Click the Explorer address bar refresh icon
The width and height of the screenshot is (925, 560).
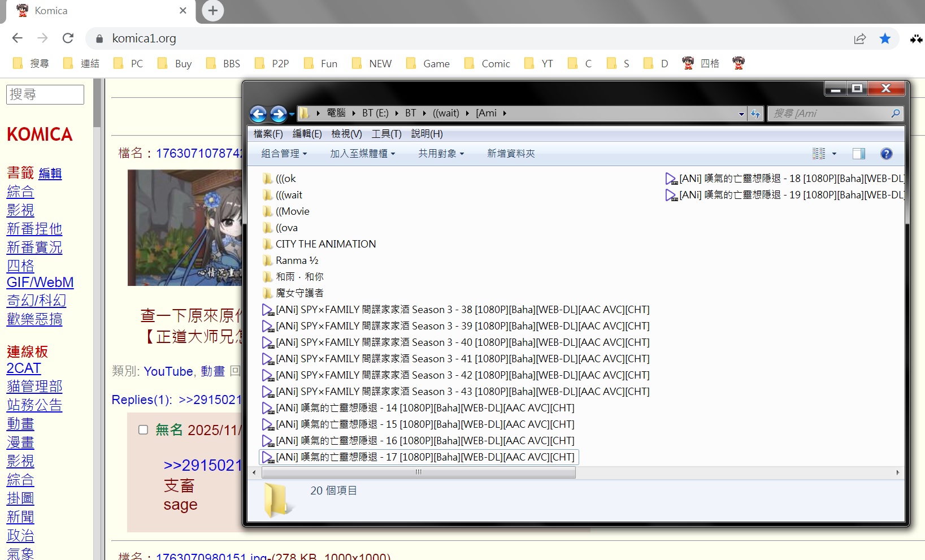point(755,114)
